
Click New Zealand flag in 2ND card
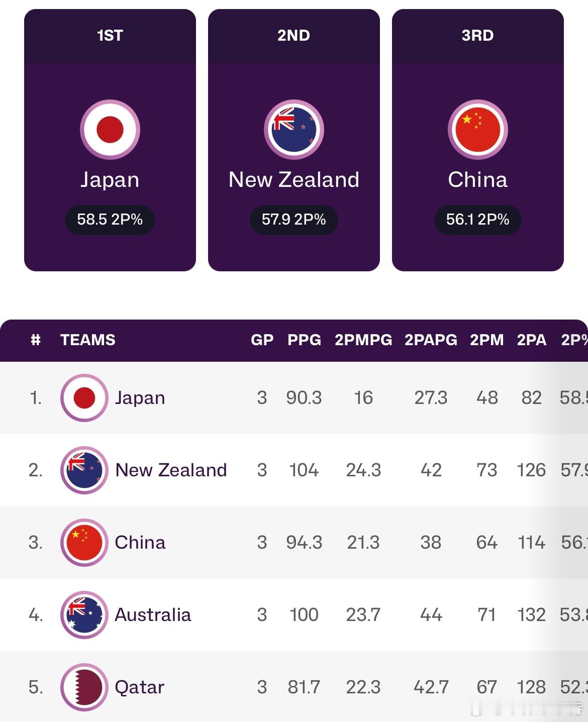tap(294, 130)
